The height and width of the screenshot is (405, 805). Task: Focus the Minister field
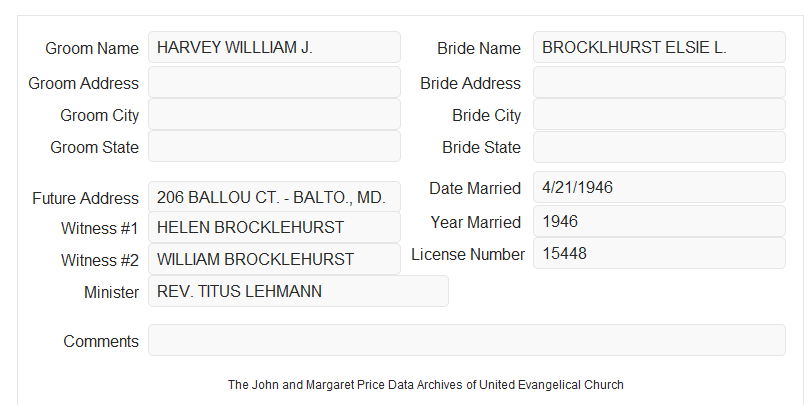tap(298, 291)
